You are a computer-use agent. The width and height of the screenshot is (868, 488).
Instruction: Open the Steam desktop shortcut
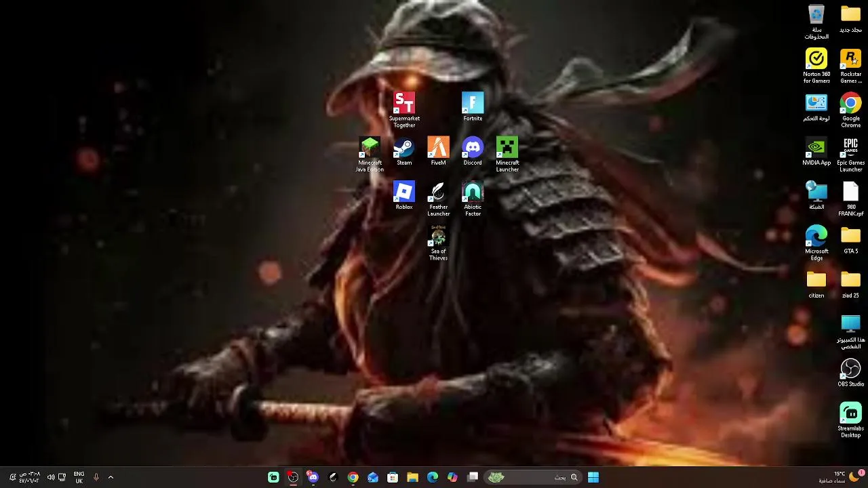pos(404,151)
